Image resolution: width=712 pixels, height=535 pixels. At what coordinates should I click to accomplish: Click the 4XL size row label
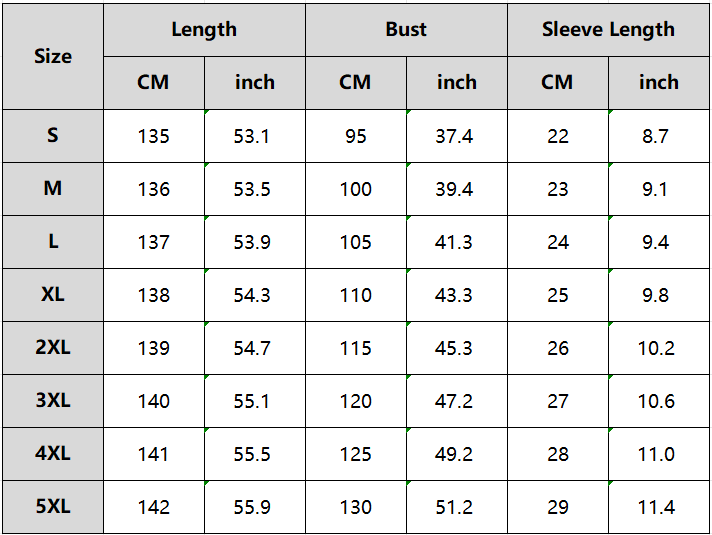53,454
